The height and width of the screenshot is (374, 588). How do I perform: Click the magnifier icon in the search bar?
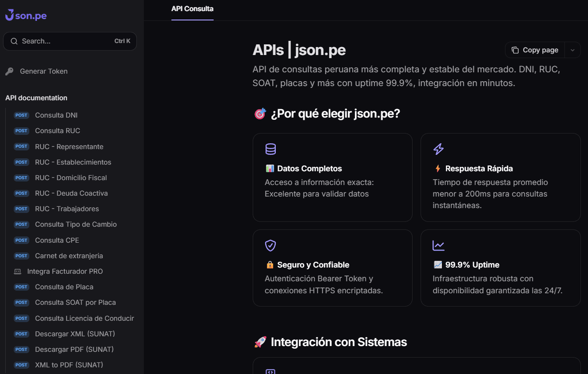click(x=14, y=41)
